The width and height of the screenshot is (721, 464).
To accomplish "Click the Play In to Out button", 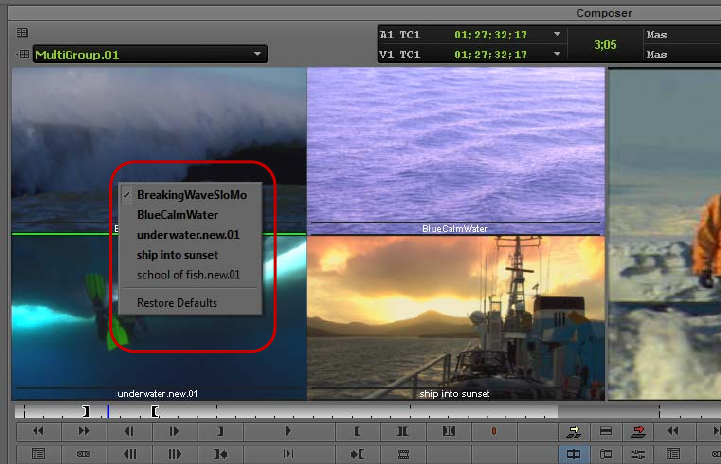I will (x=288, y=454).
